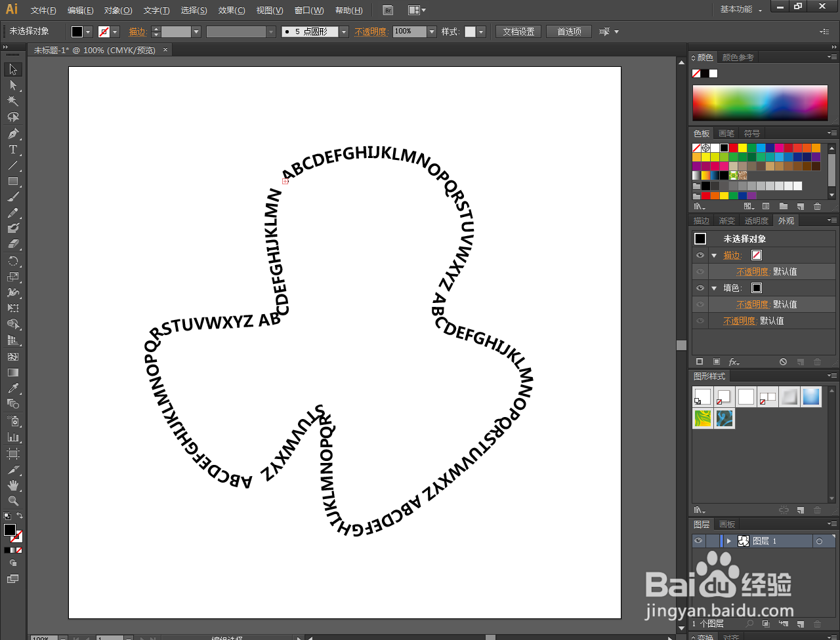Collapse the 描边 row in Appearance panel
The height and width of the screenshot is (640, 840).
pos(714,256)
